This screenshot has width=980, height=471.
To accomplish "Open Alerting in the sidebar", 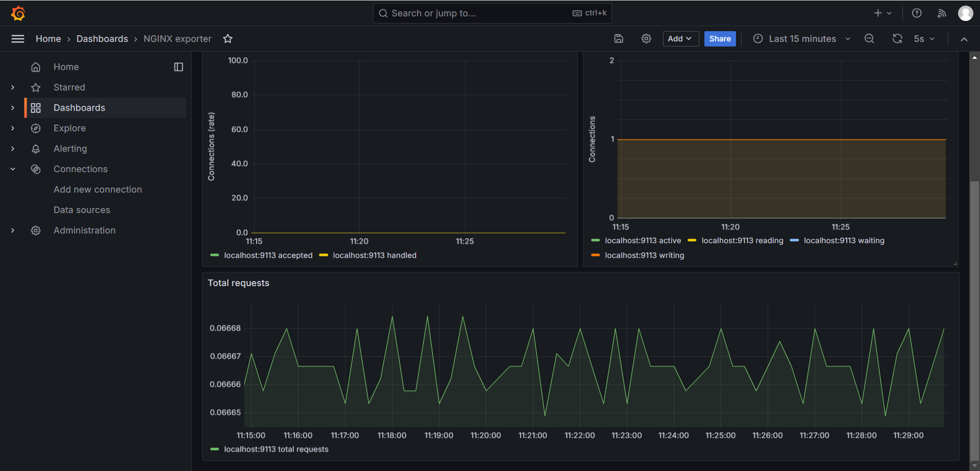I will (x=70, y=149).
